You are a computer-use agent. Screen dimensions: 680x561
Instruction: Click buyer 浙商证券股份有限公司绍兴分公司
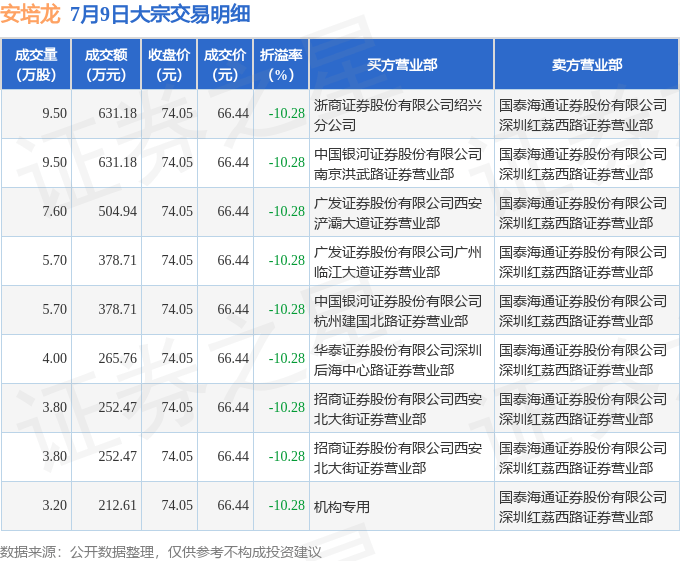[398, 115]
